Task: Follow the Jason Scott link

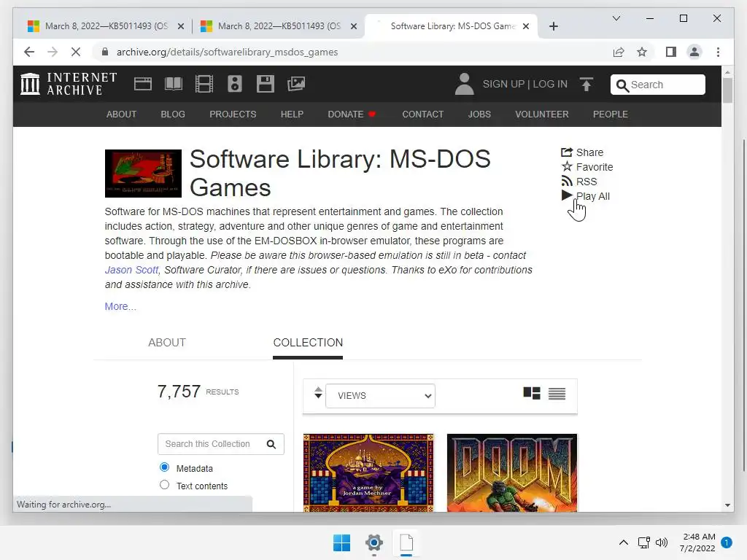Action: click(x=131, y=270)
